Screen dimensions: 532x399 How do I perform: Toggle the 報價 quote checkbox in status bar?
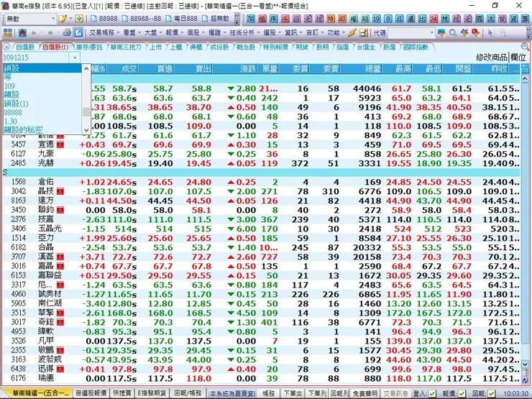pos(462,393)
